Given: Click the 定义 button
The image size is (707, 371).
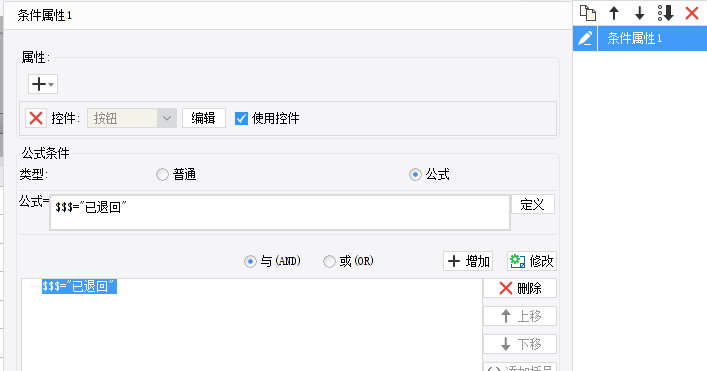Looking at the screenshot, I should (533, 205).
